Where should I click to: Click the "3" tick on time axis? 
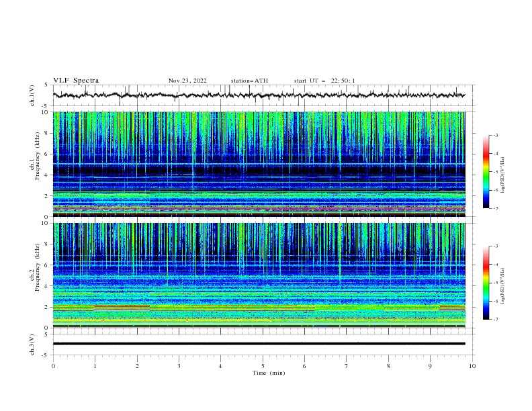pos(179,366)
